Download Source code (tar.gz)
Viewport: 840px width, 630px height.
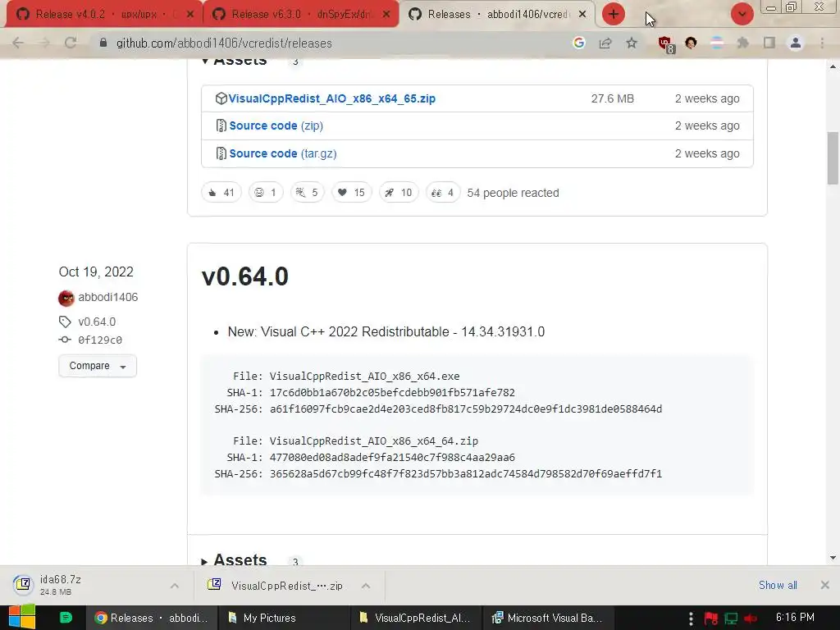(x=283, y=153)
